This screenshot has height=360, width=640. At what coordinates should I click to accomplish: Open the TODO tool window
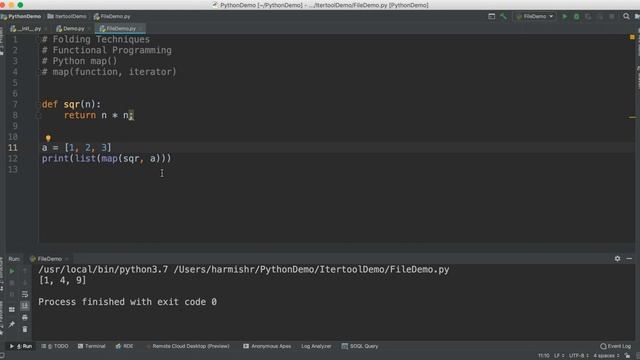[x=55, y=346]
